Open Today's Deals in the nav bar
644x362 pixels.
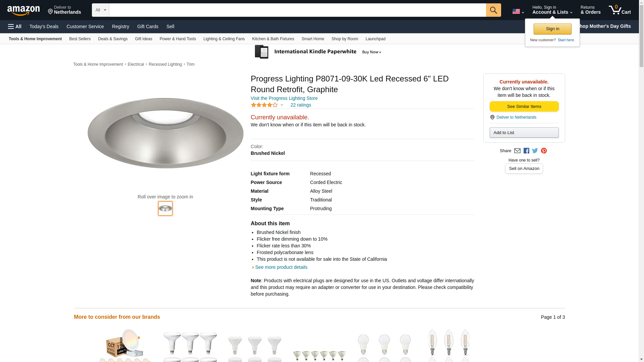click(44, 26)
